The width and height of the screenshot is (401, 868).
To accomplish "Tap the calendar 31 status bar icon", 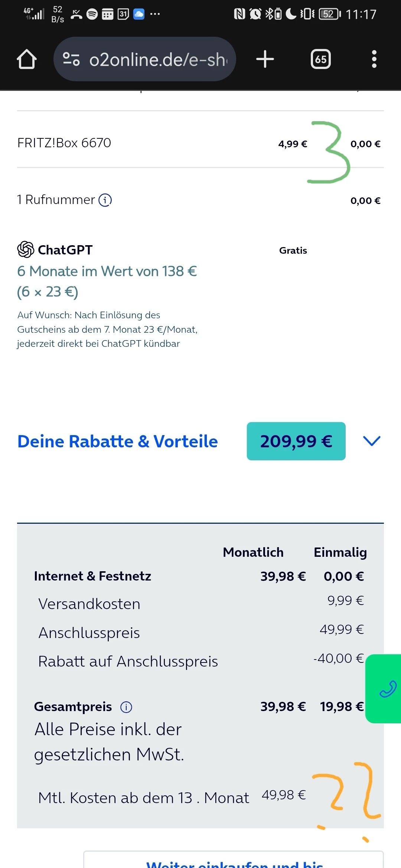I will [x=123, y=14].
